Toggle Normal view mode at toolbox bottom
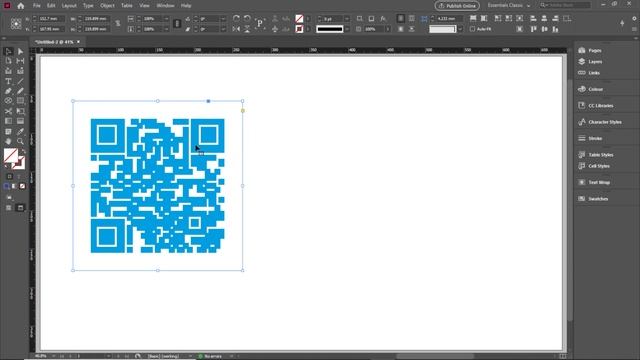 pyautogui.click(x=8, y=208)
